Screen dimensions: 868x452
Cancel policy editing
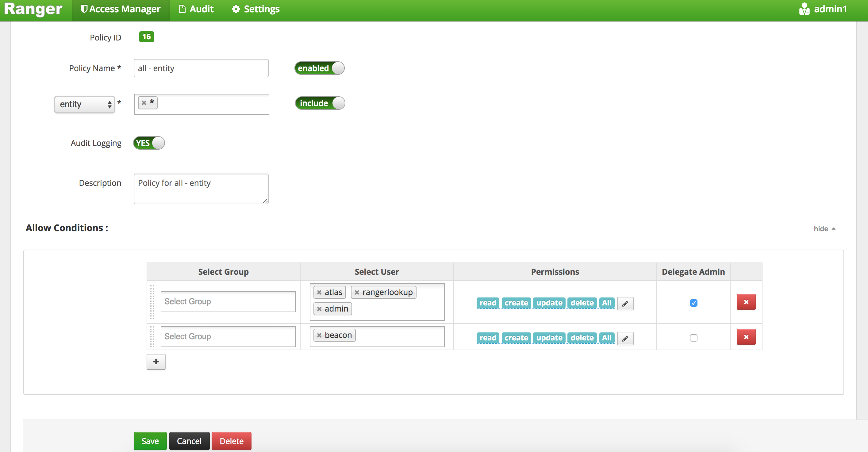[x=189, y=441]
